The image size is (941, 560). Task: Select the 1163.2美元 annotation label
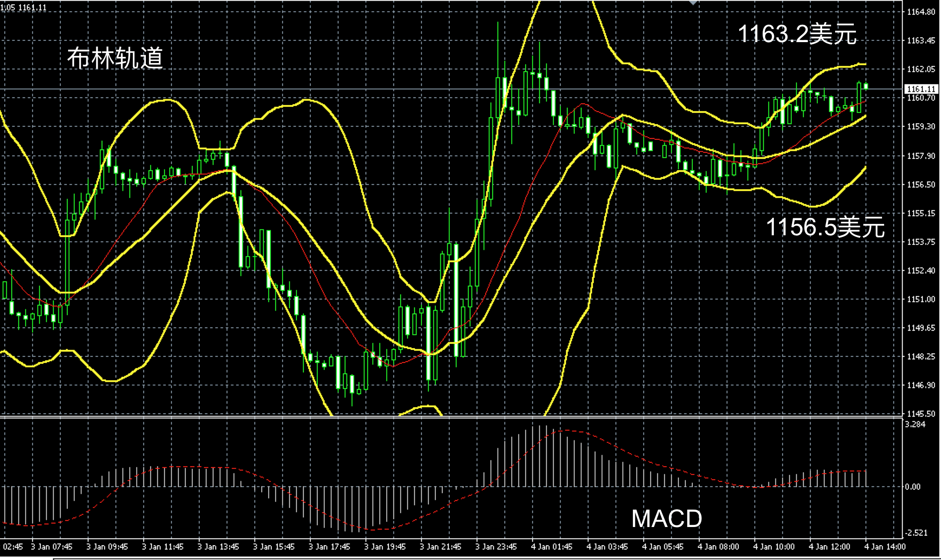[797, 34]
